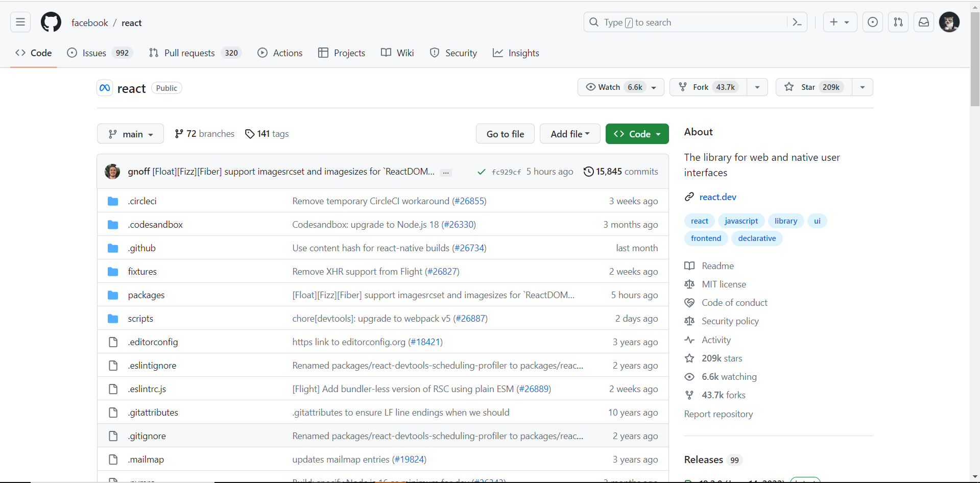Screen dimensions: 980x483
Task: Click the Readme book icon in About
Action: pos(689,266)
